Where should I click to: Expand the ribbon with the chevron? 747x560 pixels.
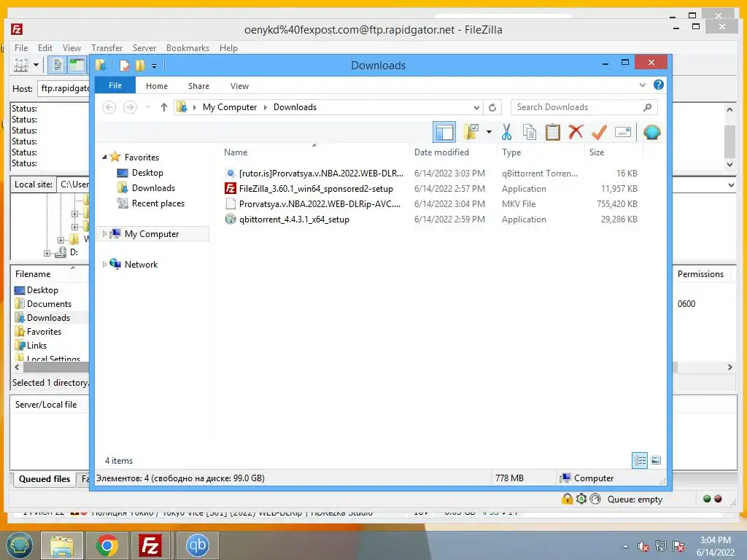pyautogui.click(x=642, y=85)
